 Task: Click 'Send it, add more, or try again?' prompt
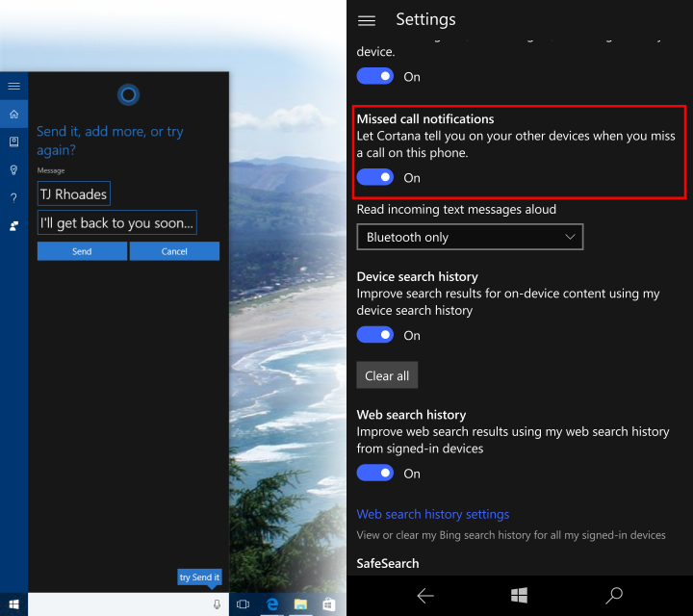pos(110,141)
